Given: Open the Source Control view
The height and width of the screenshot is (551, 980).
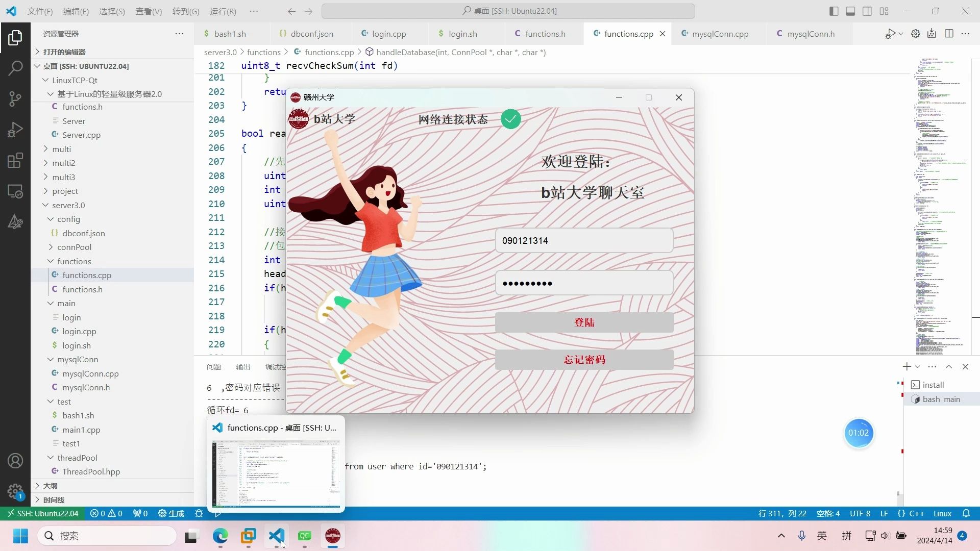Looking at the screenshot, I should click(15, 98).
